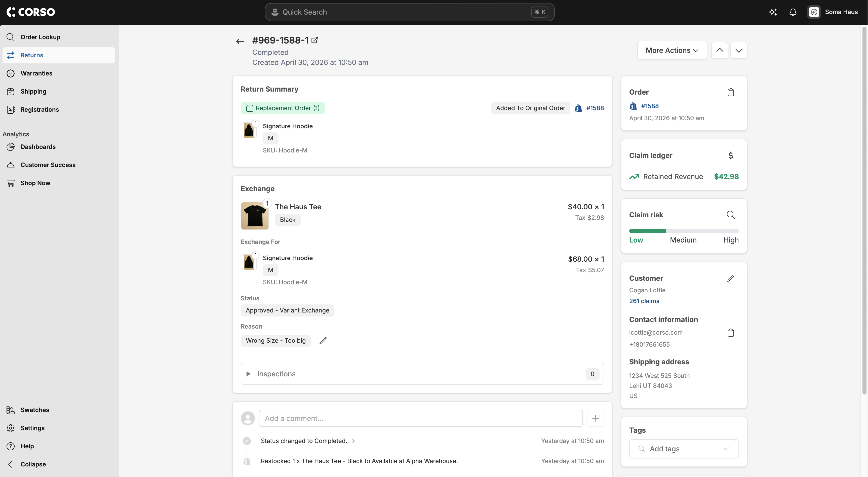Click the Black variant chip
Viewport: 868px width, 477px height.
coord(287,220)
